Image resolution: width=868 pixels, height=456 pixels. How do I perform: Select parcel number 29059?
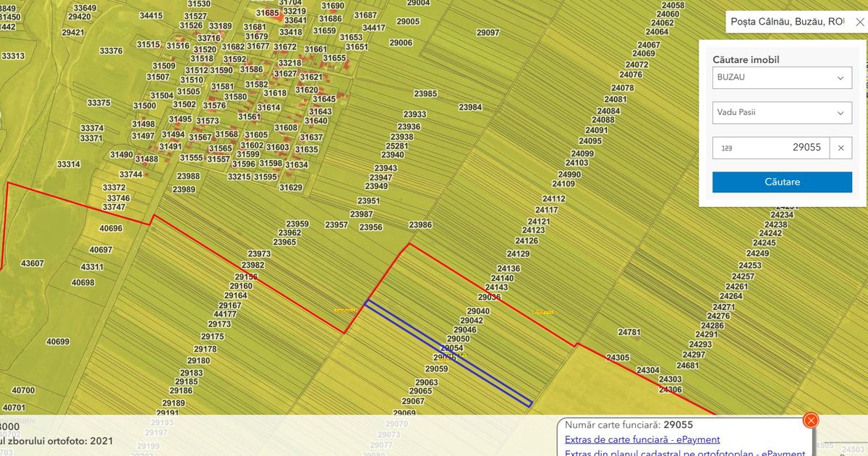[436, 369]
